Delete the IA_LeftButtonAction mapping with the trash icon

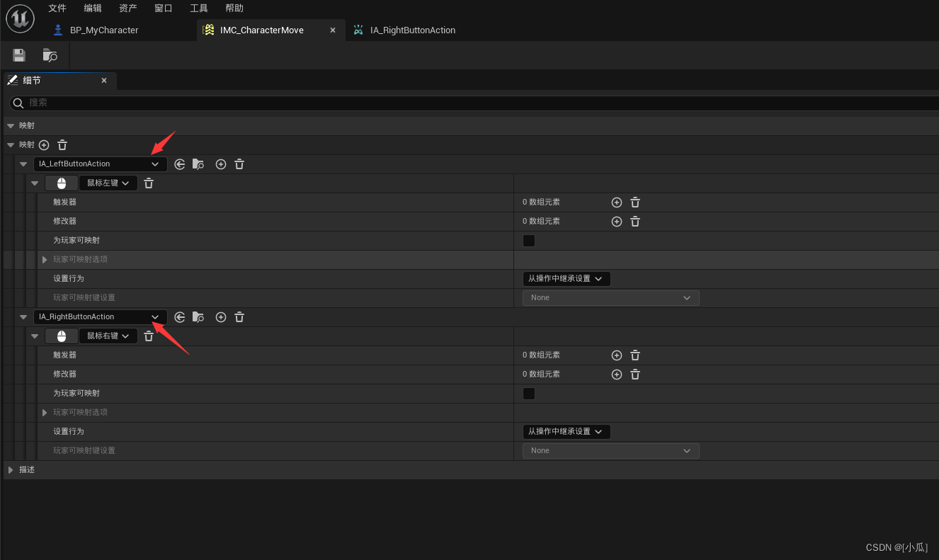click(239, 164)
